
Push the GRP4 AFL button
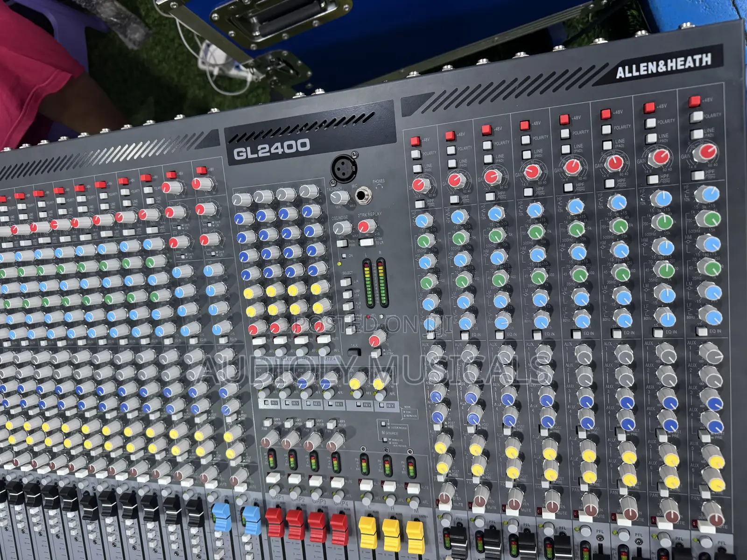pyautogui.click(x=338, y=496)
